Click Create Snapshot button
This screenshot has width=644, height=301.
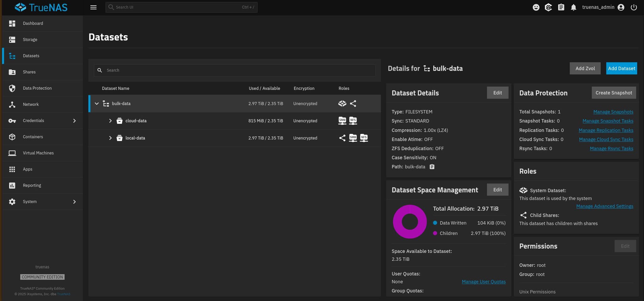(x=614, y=93)
